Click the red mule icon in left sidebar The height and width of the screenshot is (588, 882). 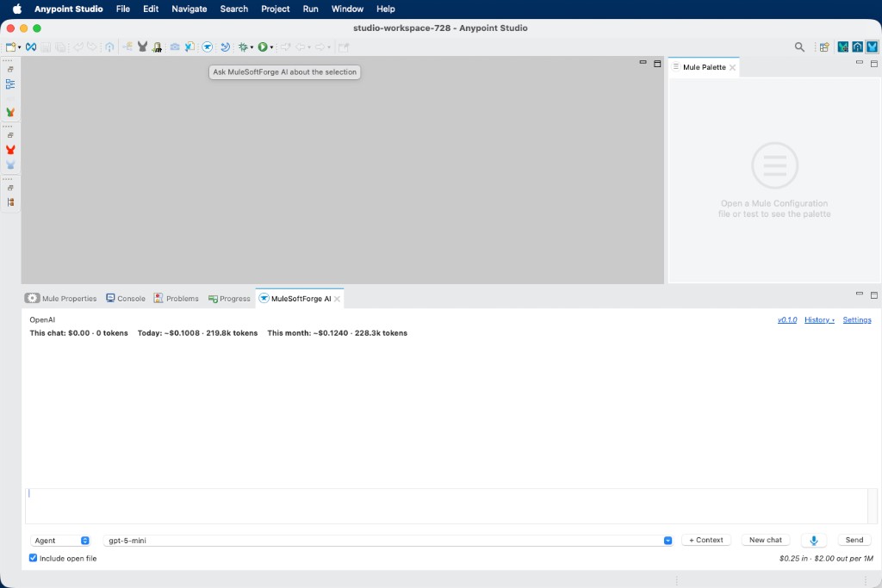coord(10,150)
